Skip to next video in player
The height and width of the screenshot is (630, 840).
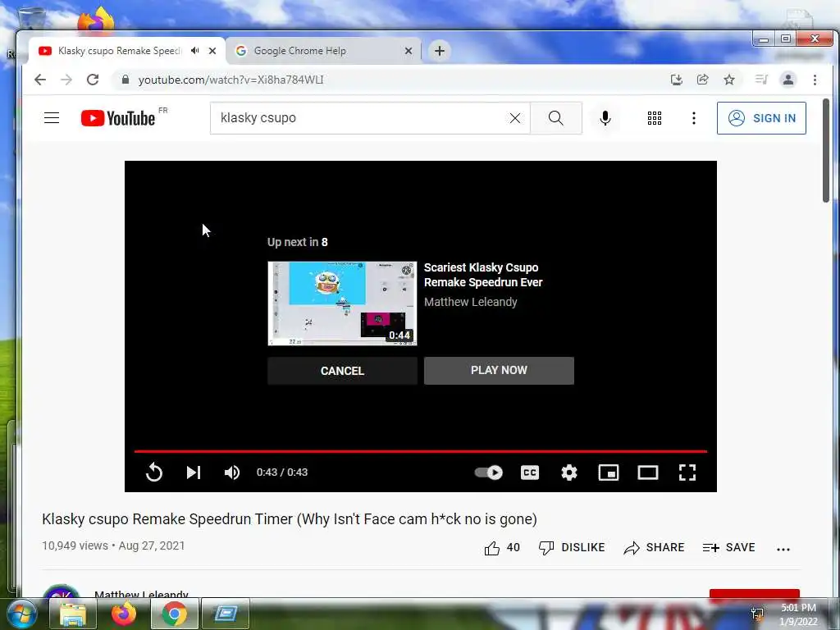click(x=194, y=472)
